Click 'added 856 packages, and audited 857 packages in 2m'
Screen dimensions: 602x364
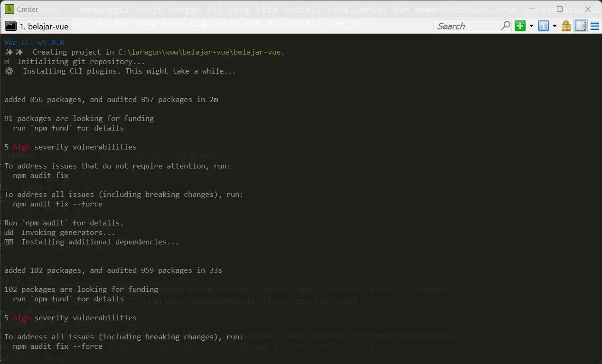pos(111,100)
